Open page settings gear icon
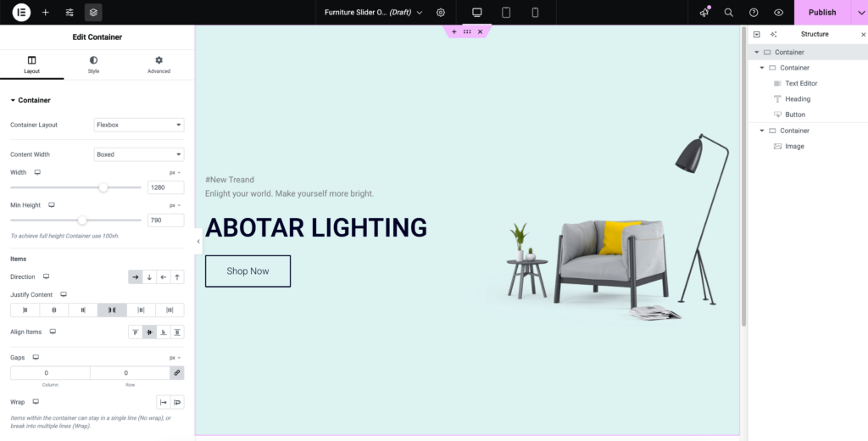This screenshot has width=868, height=441. pyautogui.click(x=441, y=12)
